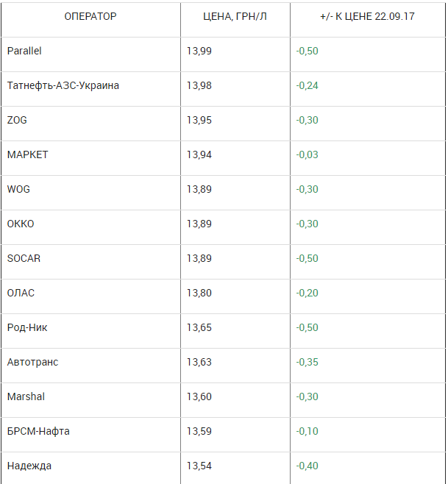
Task: Click the Автотранс operator name
Action: pyautogui.click(x=32, y=362)
